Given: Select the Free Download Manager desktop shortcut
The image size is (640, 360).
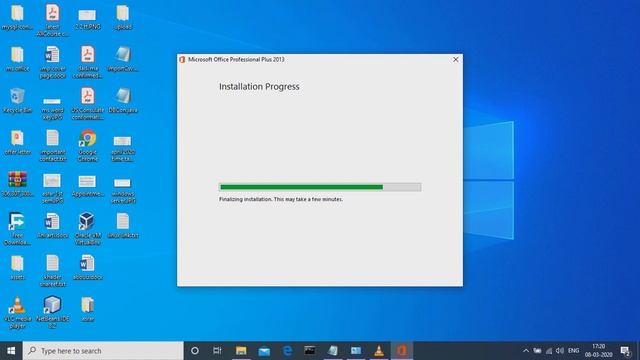Looking at the screenshot, I should [17, 229].
